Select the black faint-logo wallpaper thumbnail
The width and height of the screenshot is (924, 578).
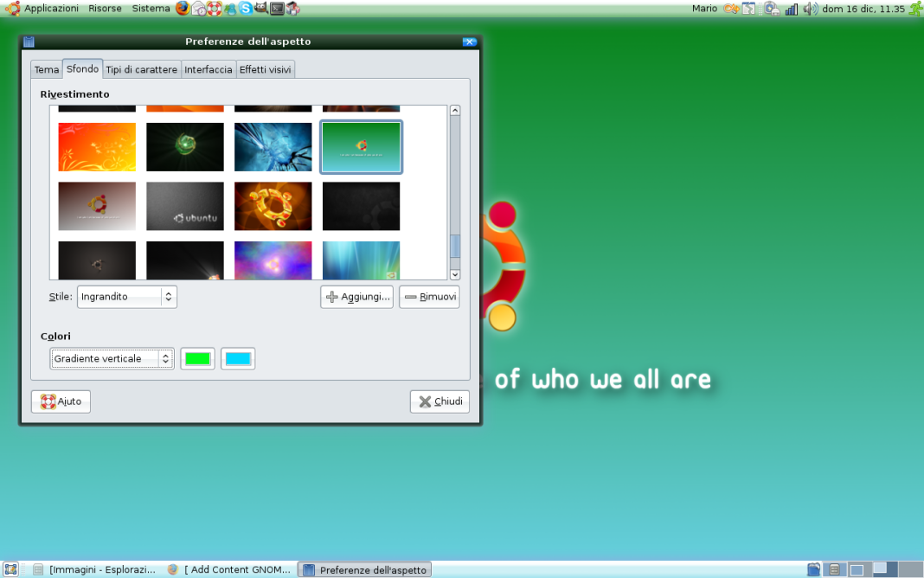pyautogui.click(x=362, y=206)
